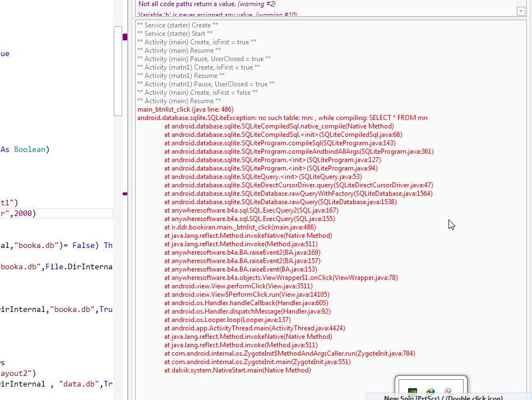Click the lower purple marker beside the editor
This screenshot has height=400, width=532.
pyautogui.click(x=125, y=194)
